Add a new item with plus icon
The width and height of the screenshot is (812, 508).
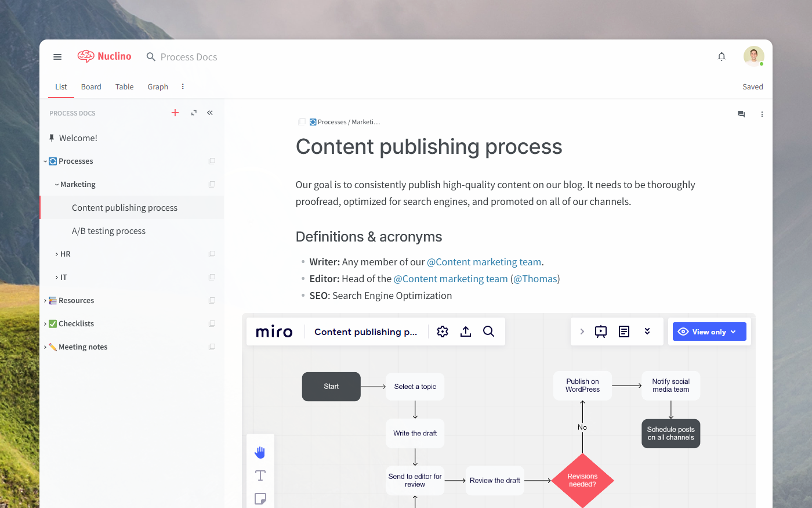pyautogui.click(x=175, y=113)
